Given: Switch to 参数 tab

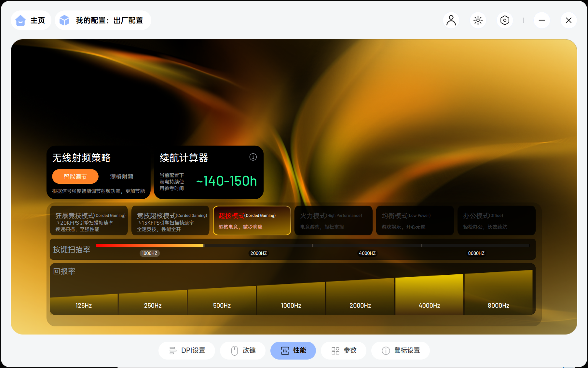Looking at the screenshot, I should click(344, 350).
